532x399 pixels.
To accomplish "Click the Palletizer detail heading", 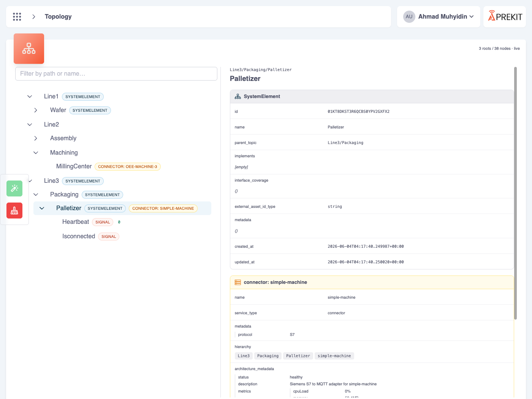I will click(x=245, y=79).
